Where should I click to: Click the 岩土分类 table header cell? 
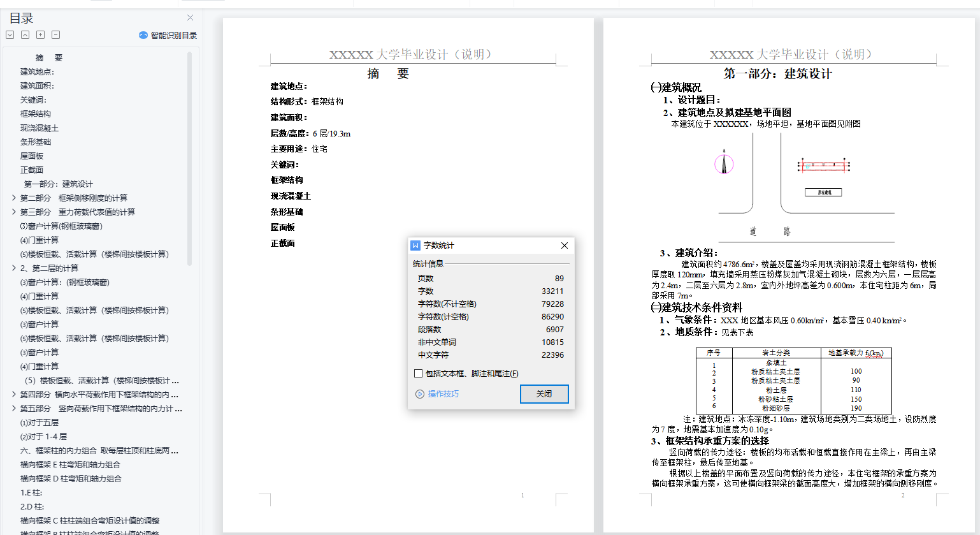[776, 353]
